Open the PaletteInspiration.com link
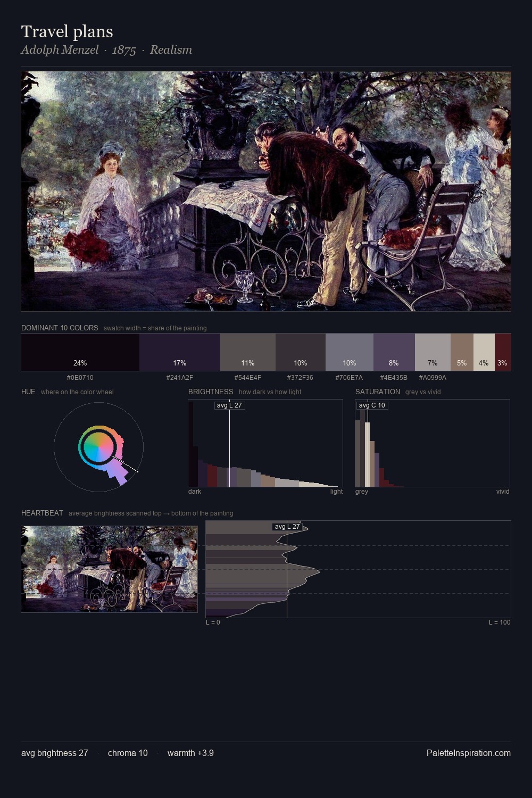The width and height of the screenshot is (532, 798). (x=469, y=753)
